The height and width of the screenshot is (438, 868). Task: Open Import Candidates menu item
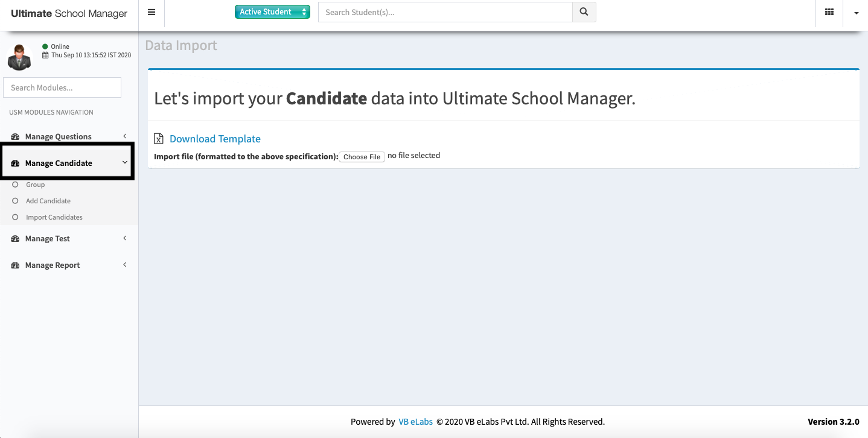point(54,217)
